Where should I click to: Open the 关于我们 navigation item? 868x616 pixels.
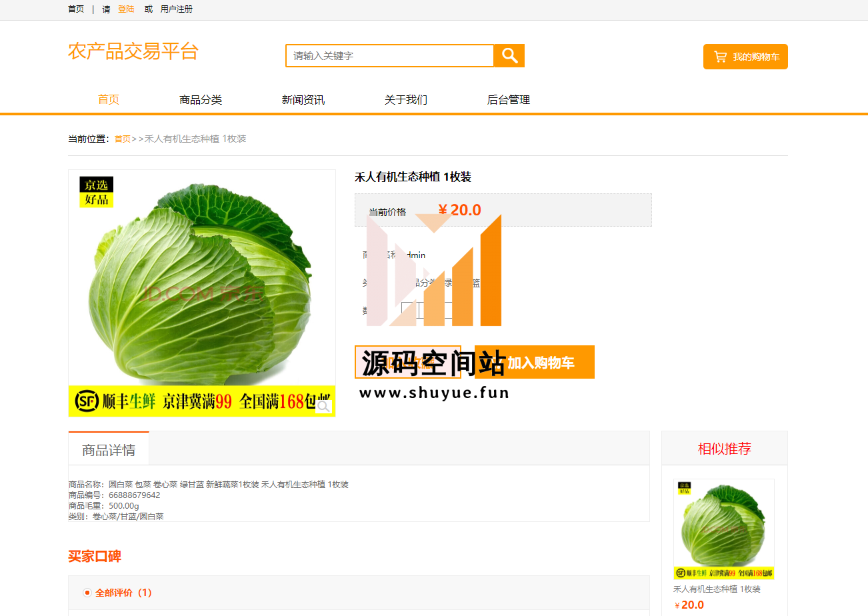(x=406, y=100)
